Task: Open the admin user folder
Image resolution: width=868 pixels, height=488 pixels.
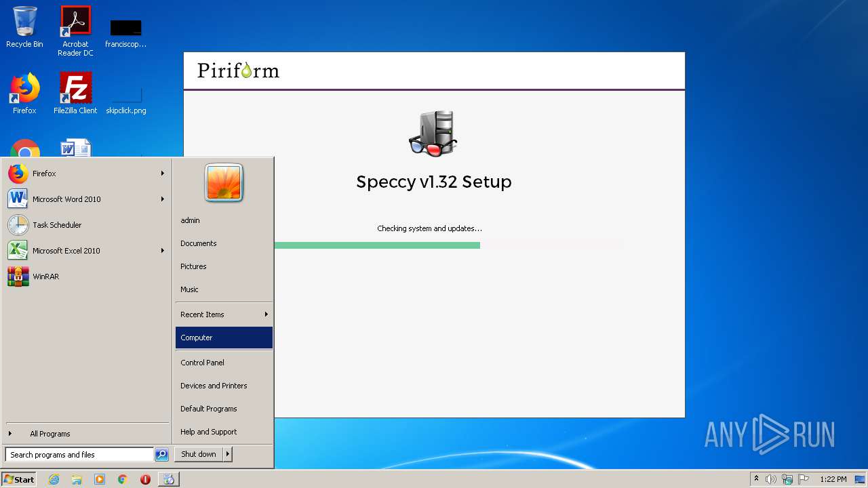Action: point(224,220)
